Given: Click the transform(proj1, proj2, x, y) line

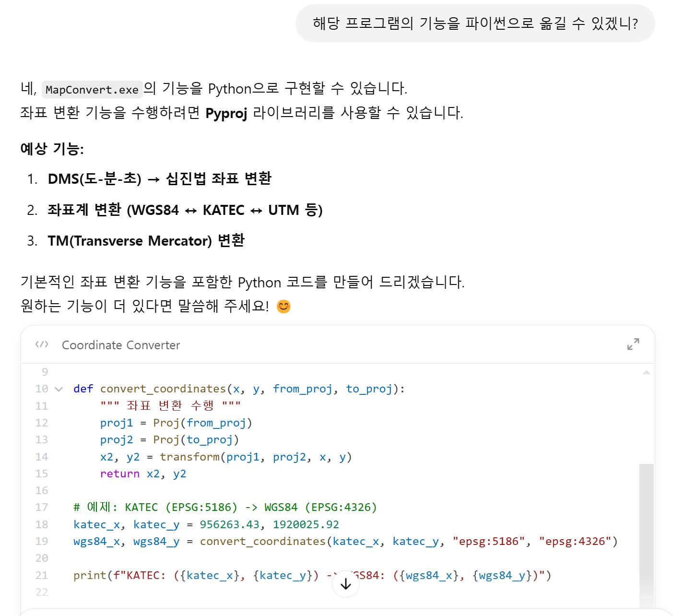Looking at the screenshot, I should point(226,457).
